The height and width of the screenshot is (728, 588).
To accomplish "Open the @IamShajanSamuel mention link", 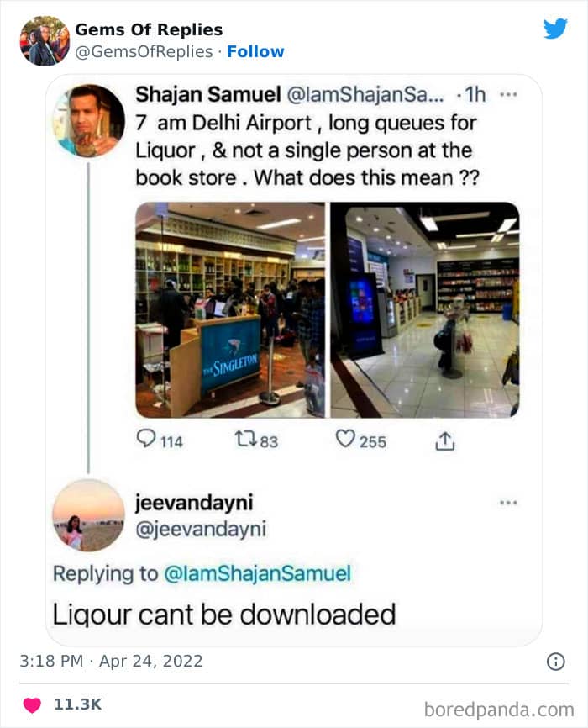I will pyautogui.click(x=258, y=573).
